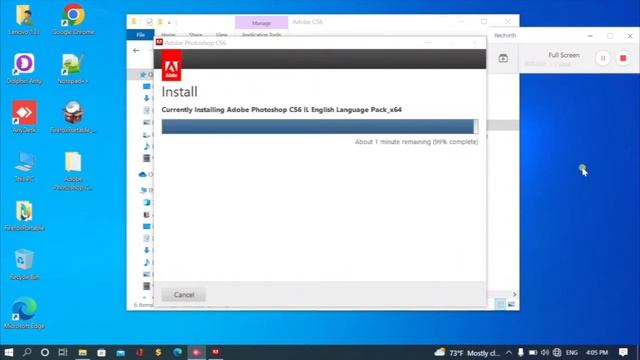
Task: Open the yellow dollar-sign taskbar app
Action: coord(158,352)
